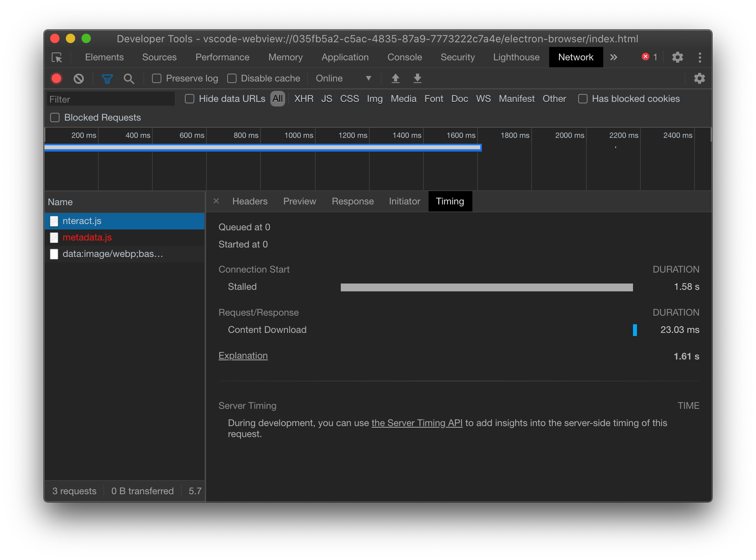The height and width of the screenshot is (560, 756).
Task: Open the Lighthouse panel
Action: [x=516, y=57]
